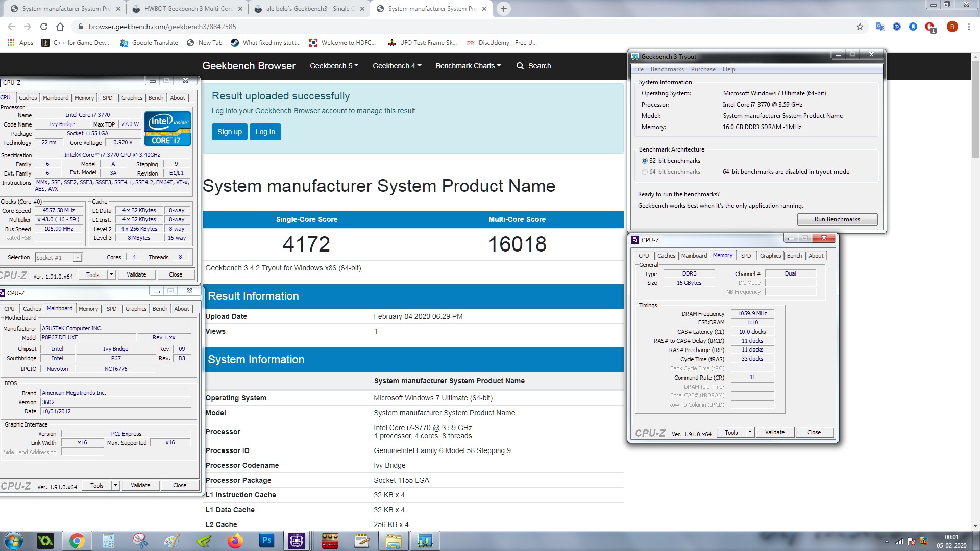Open the blue bookmark extension icon
This screenshot has height=551, width=980.
[913, 27]
